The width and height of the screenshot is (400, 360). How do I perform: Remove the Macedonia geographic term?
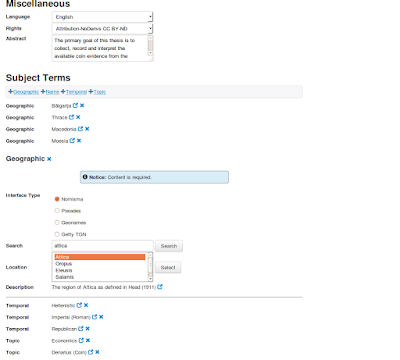[87, 129]
